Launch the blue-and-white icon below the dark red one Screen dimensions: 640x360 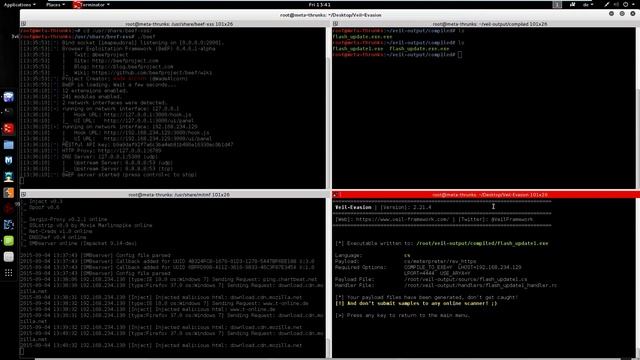(x=9, y=224)
